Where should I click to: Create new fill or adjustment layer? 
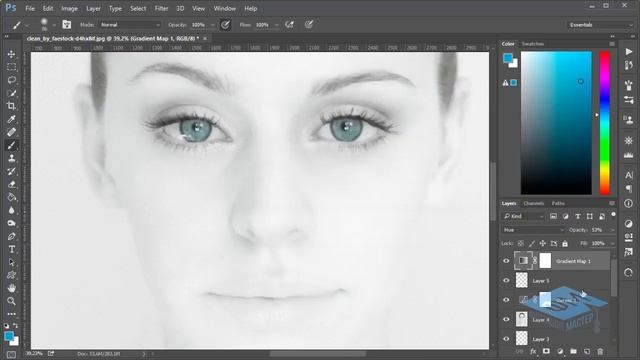click(560, 351)
